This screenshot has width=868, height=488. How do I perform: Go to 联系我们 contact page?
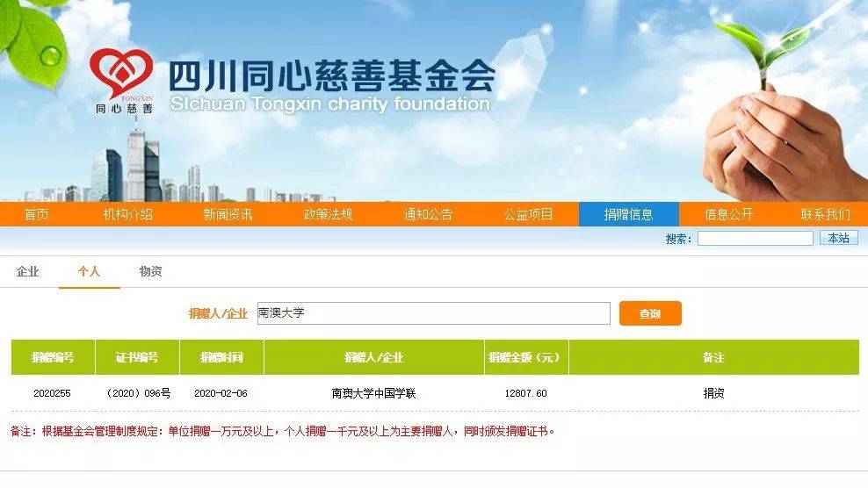[825, 214]
